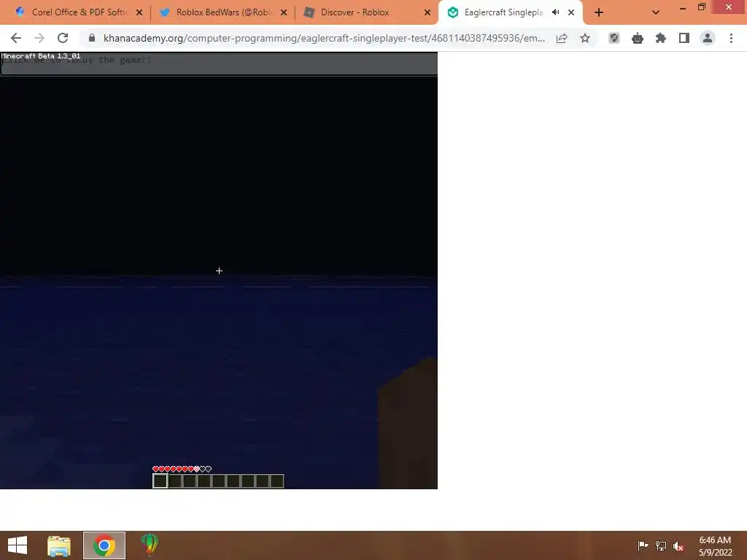Open File Explorer from the taskbar
The width and height of the screenshot is (747, 560).
59,545
